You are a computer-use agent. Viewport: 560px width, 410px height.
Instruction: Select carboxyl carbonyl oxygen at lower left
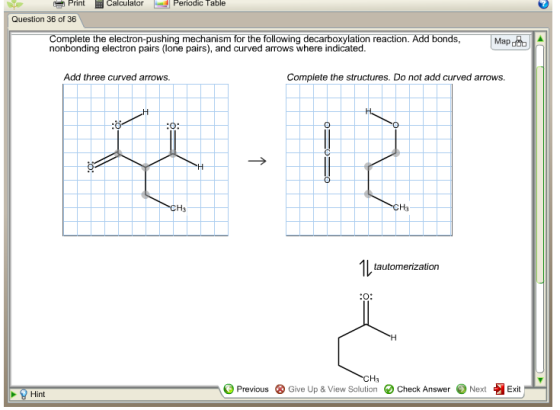tap(91, 167)
